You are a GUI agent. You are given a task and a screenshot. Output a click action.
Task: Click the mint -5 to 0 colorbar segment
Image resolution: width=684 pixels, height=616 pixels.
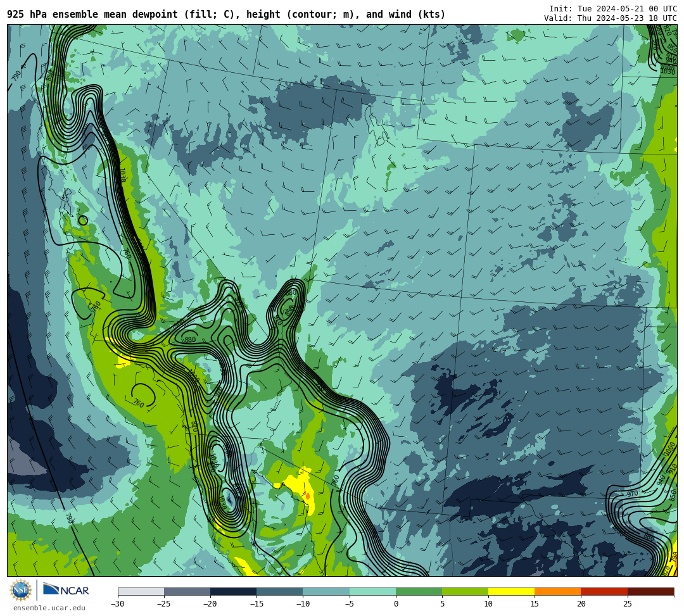[x=372, y=591]
